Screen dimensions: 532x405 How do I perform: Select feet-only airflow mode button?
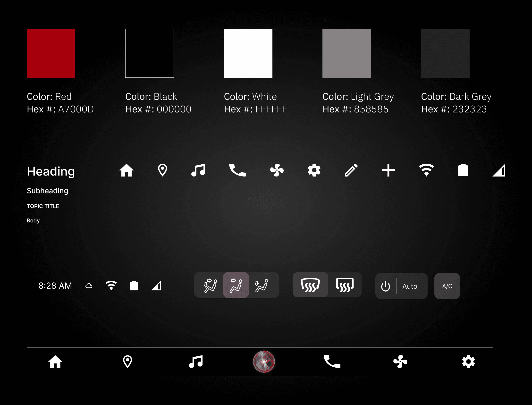click(262, 286)
